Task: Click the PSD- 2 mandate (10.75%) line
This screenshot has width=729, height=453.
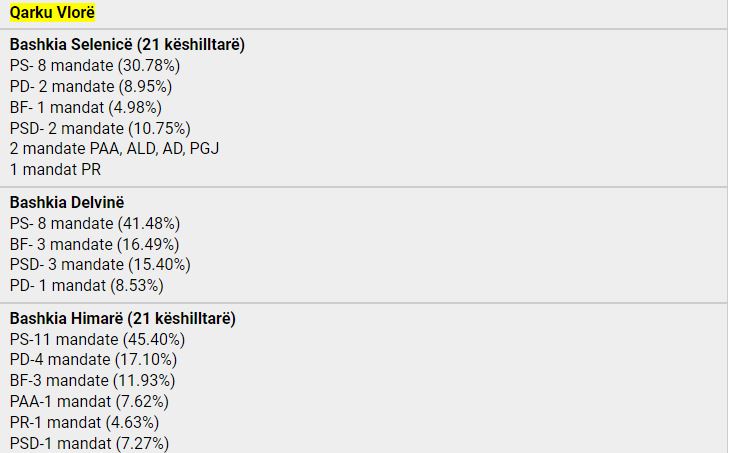Action: 100,129
